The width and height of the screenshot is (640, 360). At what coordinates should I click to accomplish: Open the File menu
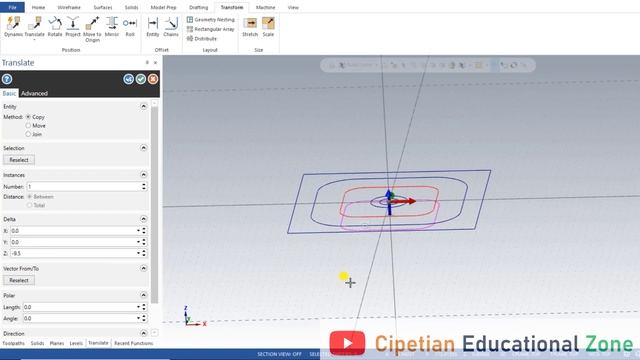click(12, 7)
